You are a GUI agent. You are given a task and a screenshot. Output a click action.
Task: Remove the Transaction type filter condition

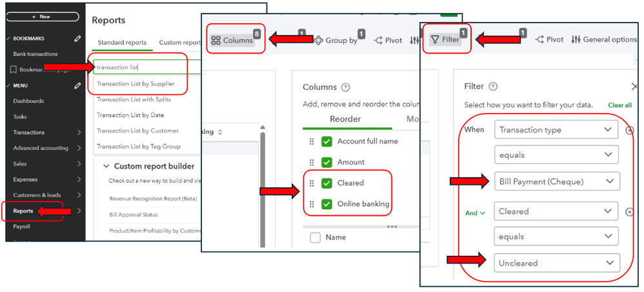click(630, 130)
